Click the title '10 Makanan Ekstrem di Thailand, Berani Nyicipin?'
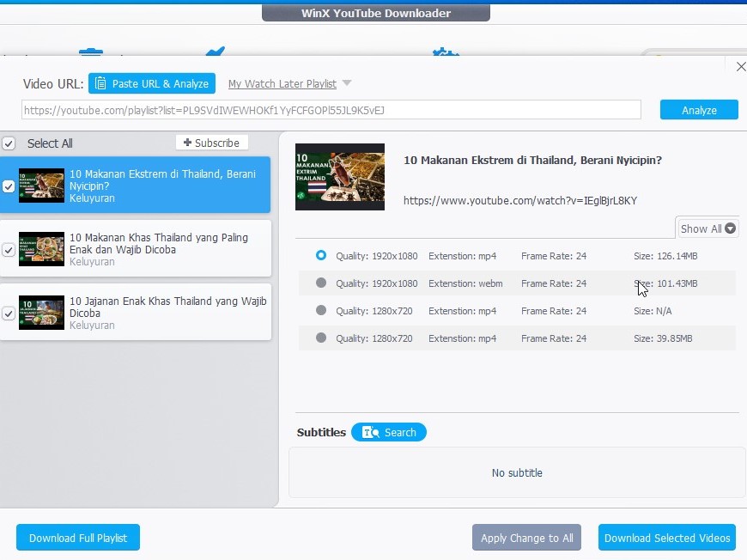Screen dimensions: 747x560 [532, 160]
